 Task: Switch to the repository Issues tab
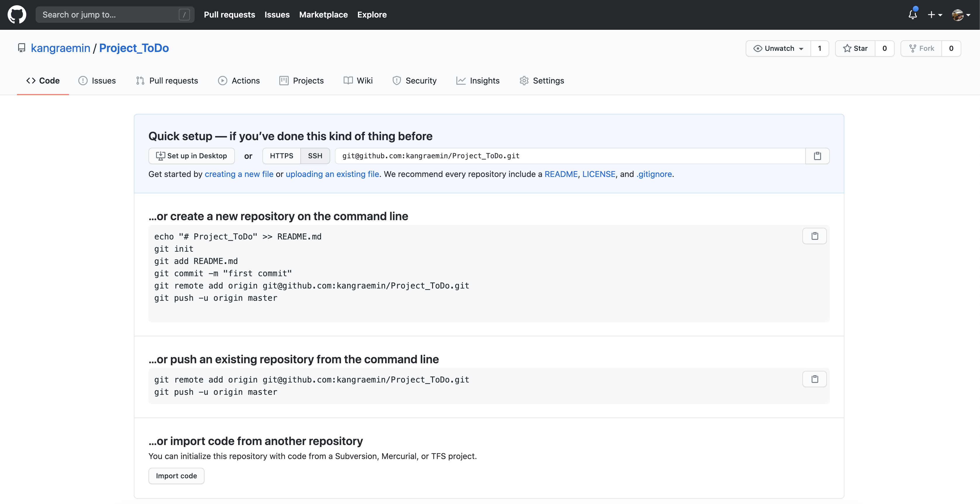97,81
